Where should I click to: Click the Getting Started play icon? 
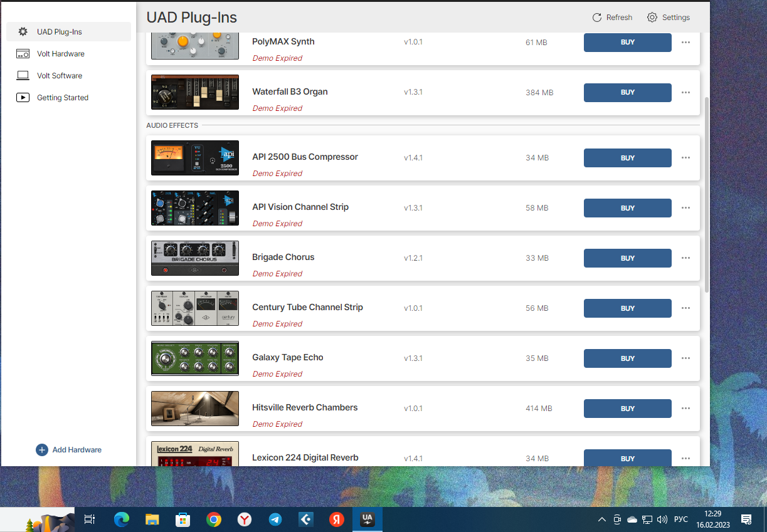tap(23, 98)
